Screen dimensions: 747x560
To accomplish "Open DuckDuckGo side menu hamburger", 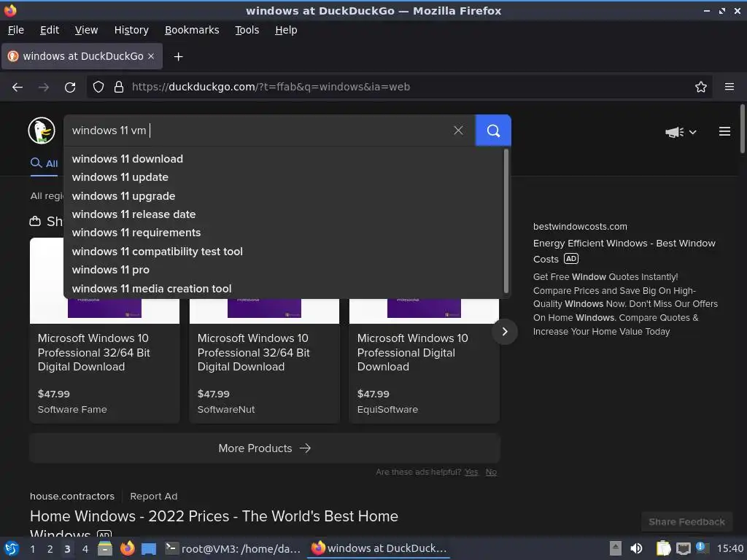I will (724, 131).
